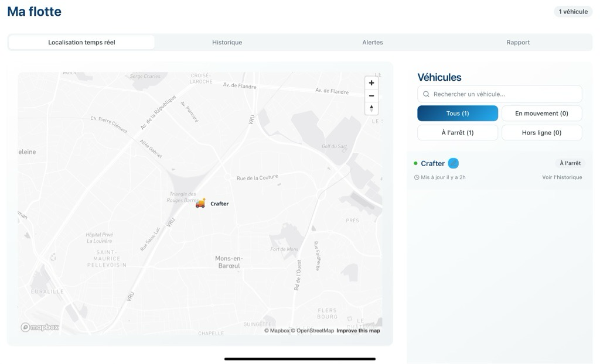The height and width of the screenshot is (364, 600).
Task: Filter vehicles by En mouvement (0)
Action: coord(542,114)
